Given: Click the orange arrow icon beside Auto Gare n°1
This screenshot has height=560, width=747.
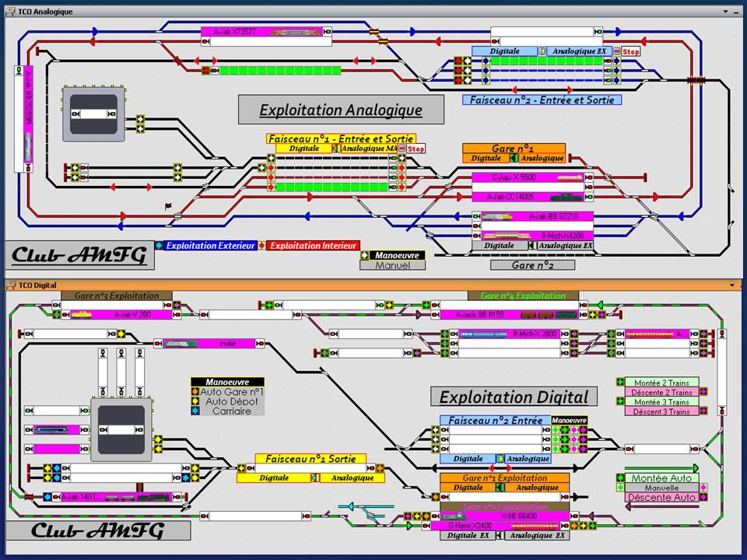Looking at the screenshot, I should point(195,392).
